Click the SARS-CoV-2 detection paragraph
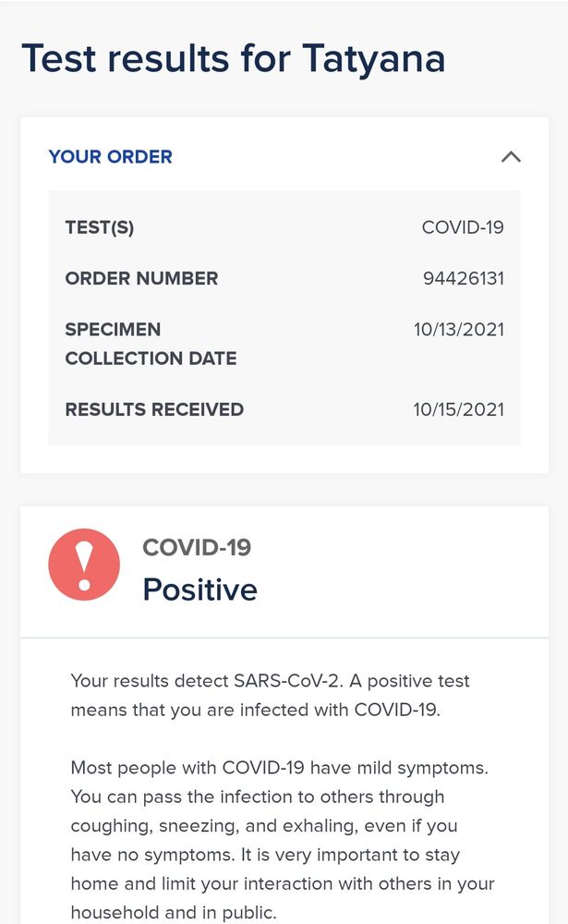 [270, 696]
